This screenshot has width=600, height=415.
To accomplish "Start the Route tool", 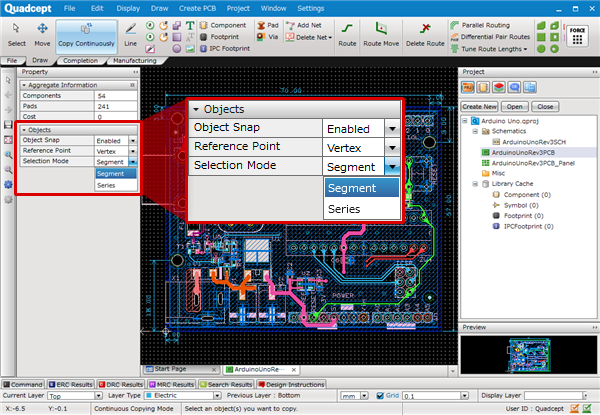I will point(347,34).
